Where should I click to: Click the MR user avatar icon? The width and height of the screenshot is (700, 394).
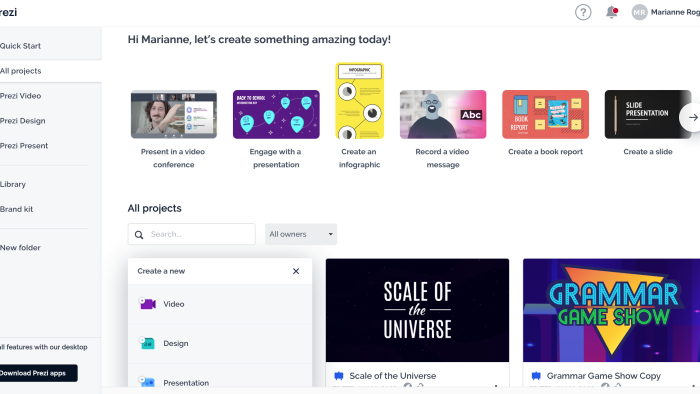tap(639, 12)
